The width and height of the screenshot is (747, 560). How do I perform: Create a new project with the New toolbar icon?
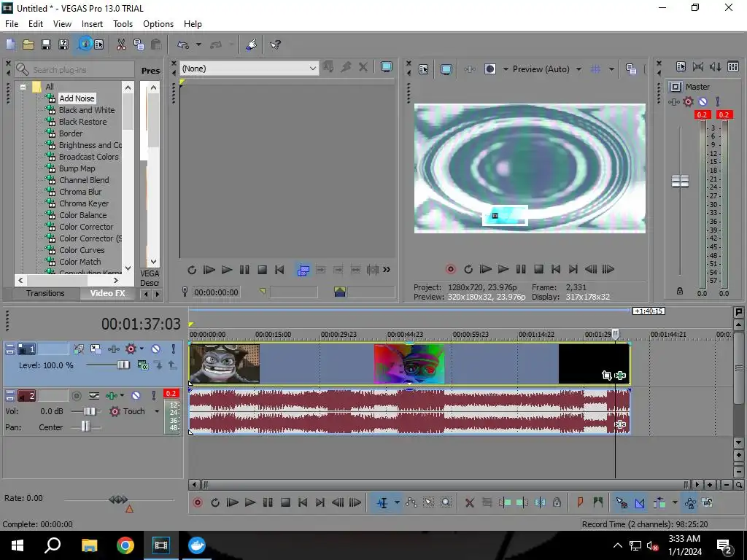(x=10, y=44)
